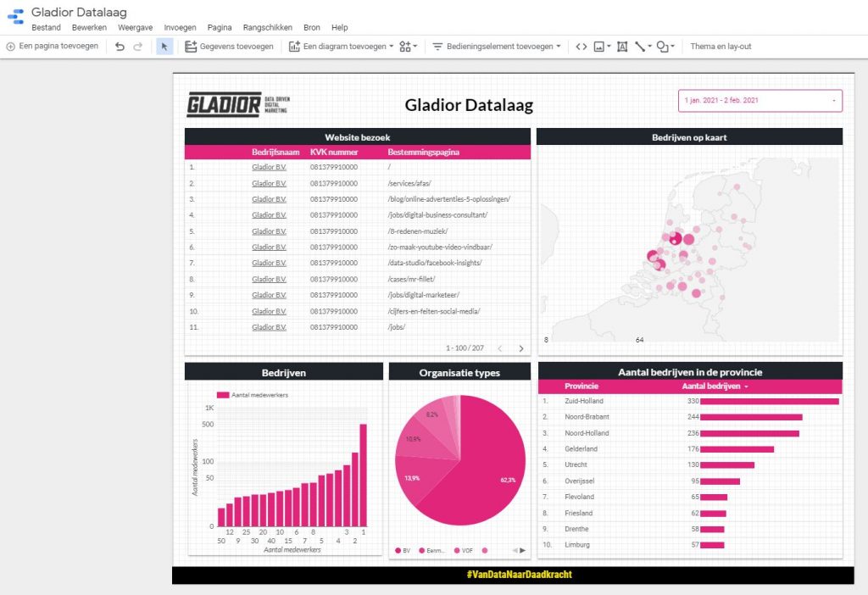Open the Bewerken menu
This screenshot has width=868, height=595.
click(x=89, y=28)
